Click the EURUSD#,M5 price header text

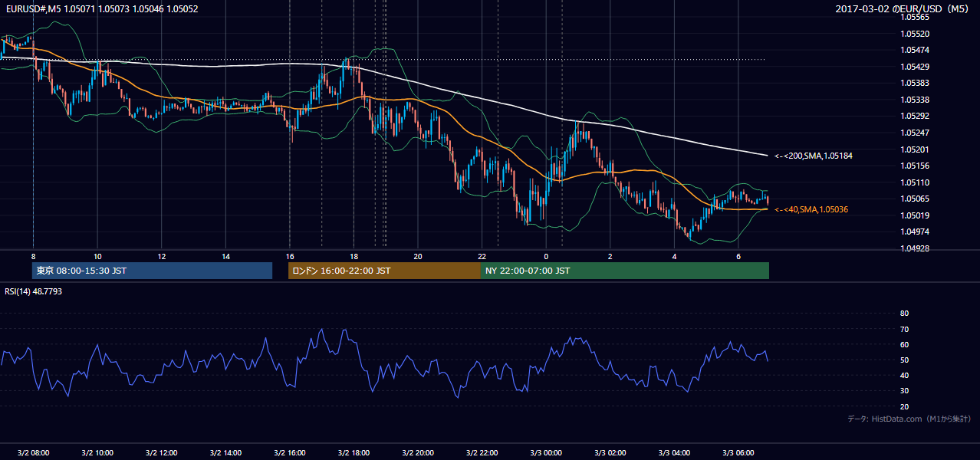pyautogui.click(x=101, y=8)
